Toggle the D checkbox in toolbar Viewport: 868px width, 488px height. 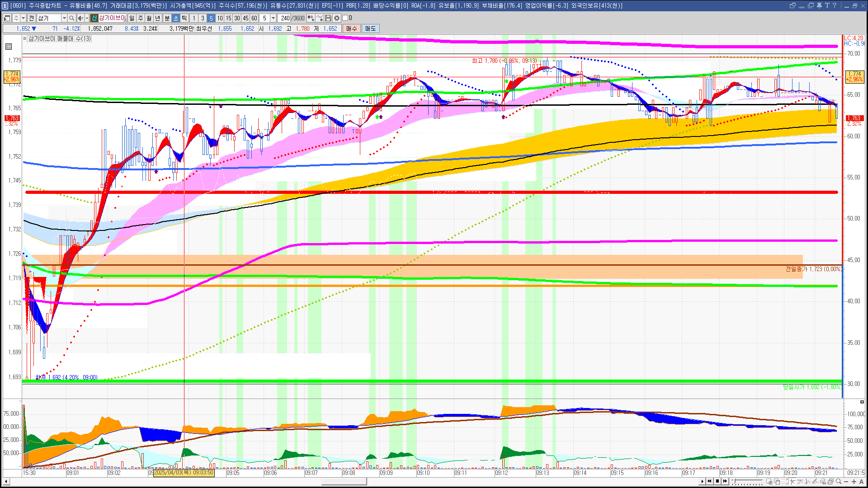[x=345, y=18]
